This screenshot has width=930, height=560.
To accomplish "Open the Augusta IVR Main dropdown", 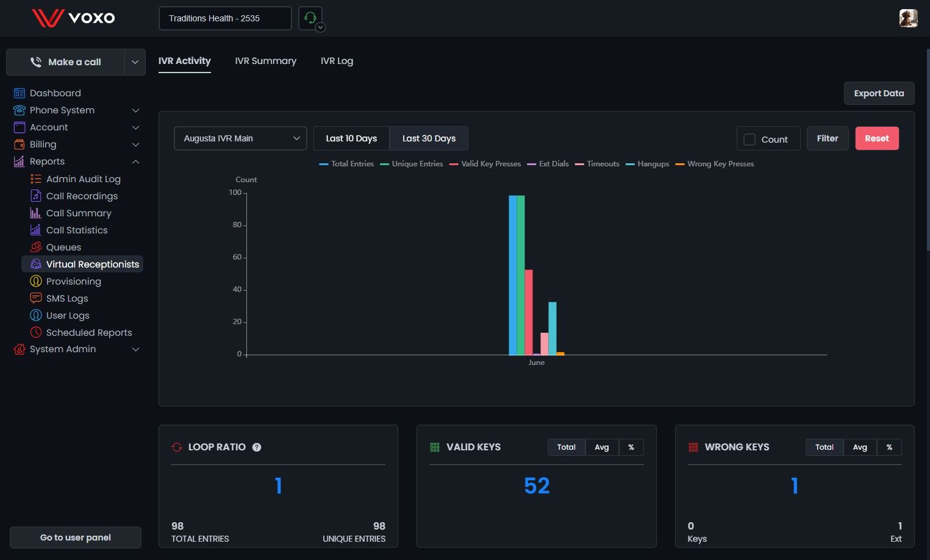I will point(240,138).
